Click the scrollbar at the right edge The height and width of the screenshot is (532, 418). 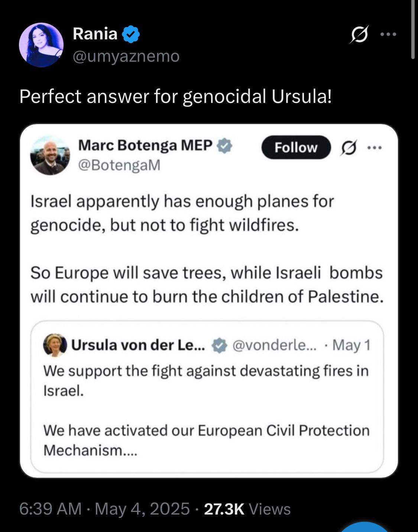[x=413, y=29]
